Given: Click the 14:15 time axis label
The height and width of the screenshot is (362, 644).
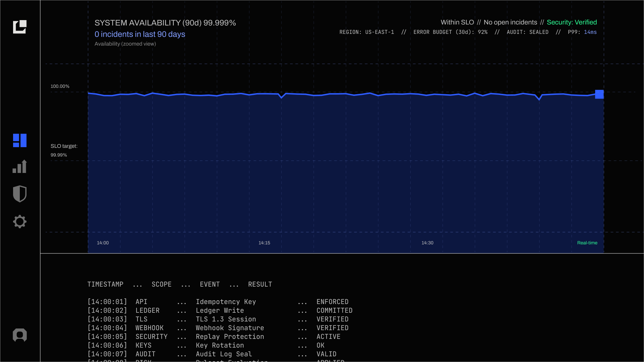Looking at the screenshot, I should [x=264, y=243].
